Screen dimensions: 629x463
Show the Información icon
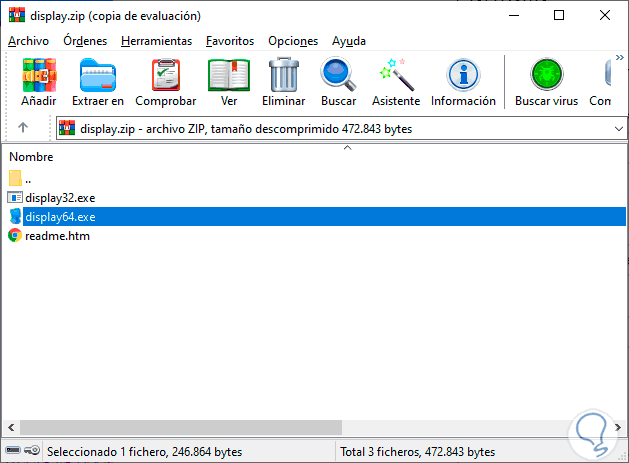463,75
